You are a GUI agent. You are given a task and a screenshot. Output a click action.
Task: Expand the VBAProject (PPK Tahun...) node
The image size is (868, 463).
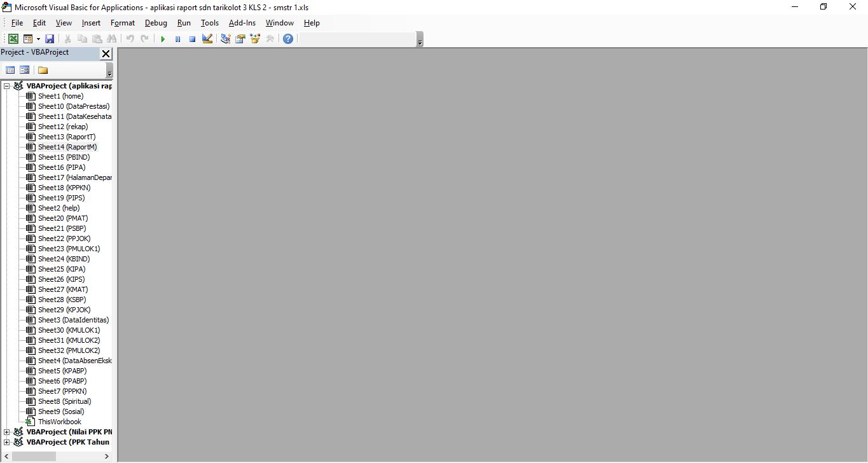point(7,442)
